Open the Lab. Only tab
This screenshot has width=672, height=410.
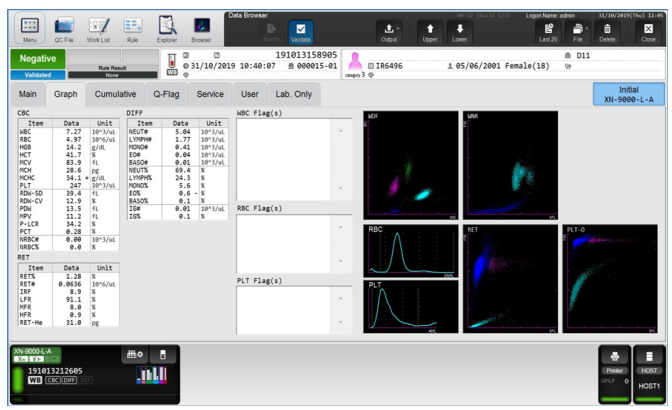coord(294,94)
